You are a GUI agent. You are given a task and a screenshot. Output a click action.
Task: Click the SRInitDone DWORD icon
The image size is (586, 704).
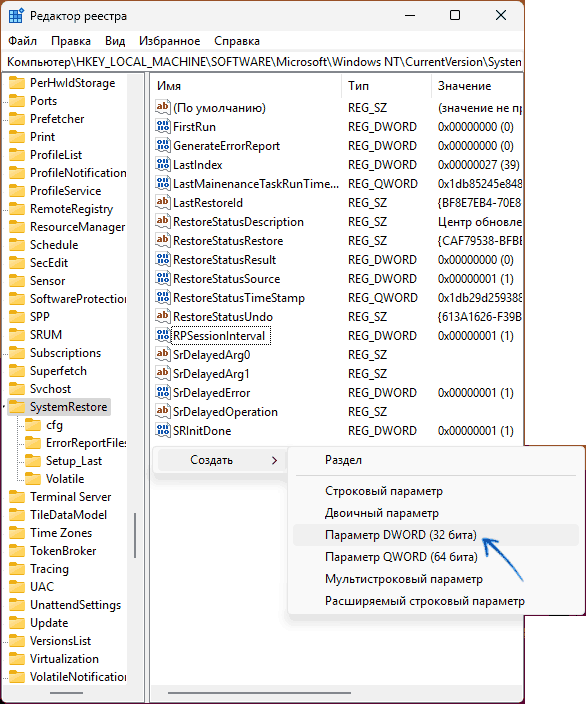point(163,430)
